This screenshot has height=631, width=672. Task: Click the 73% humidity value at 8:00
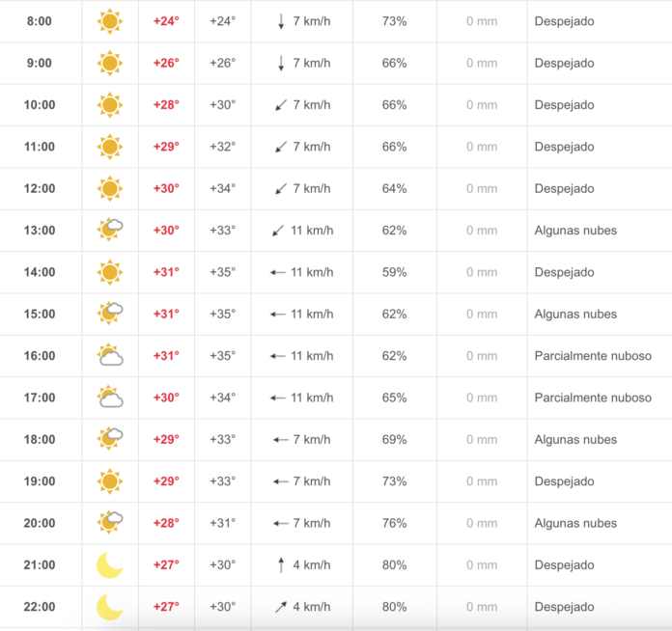tap(394, 21)
